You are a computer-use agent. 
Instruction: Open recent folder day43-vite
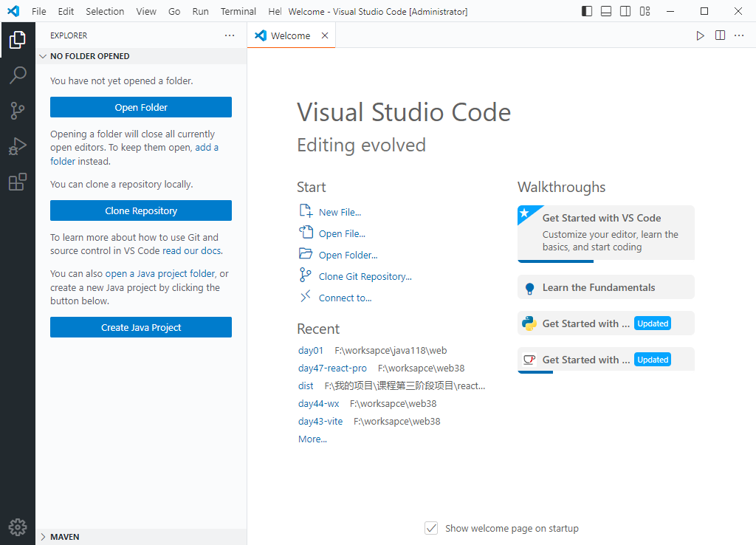pos(320,421)
